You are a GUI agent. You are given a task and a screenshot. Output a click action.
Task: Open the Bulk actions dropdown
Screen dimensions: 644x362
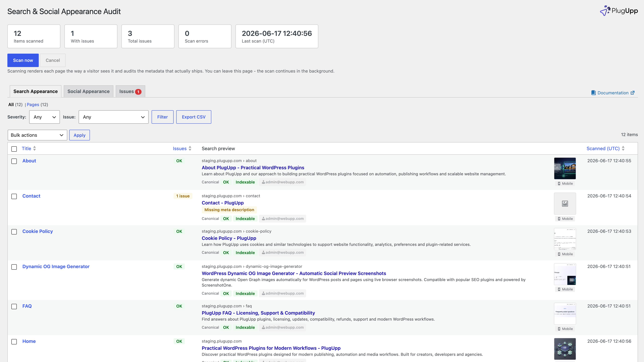click(37, 135)
